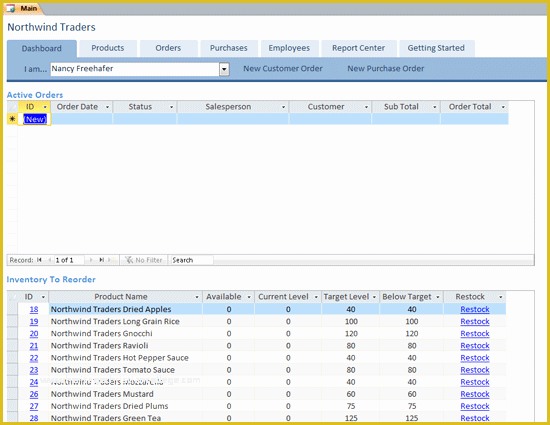Click Restock for Mustard
The image size is (550, 425).
[x=475, y=394]
